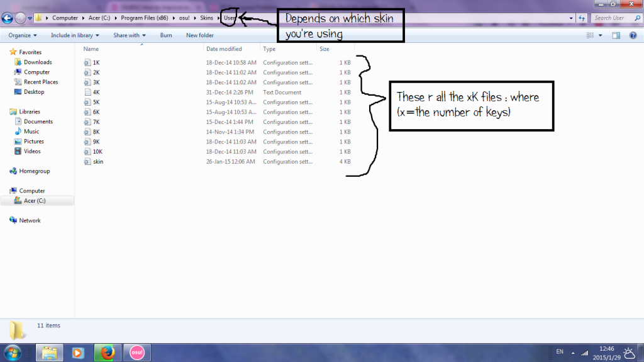This screenshot has width=644, height=362.
Task: Click the Text Document type of 4K
Action: [x=282, y=92]
